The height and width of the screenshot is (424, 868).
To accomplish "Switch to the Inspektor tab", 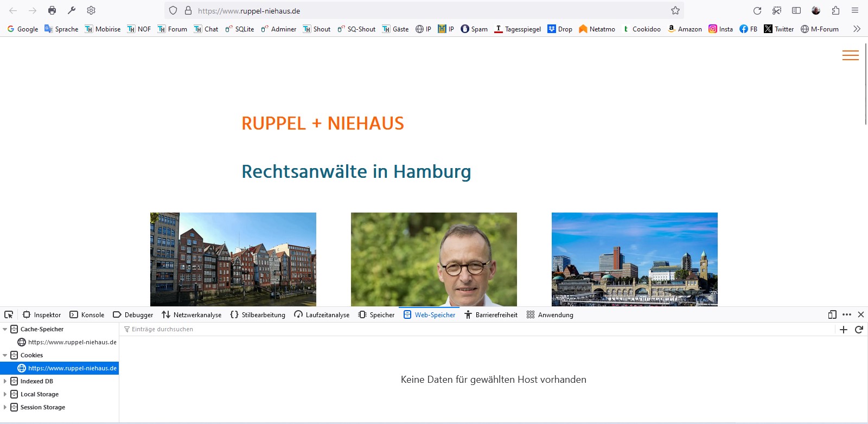I will click(x=42, y=314).
